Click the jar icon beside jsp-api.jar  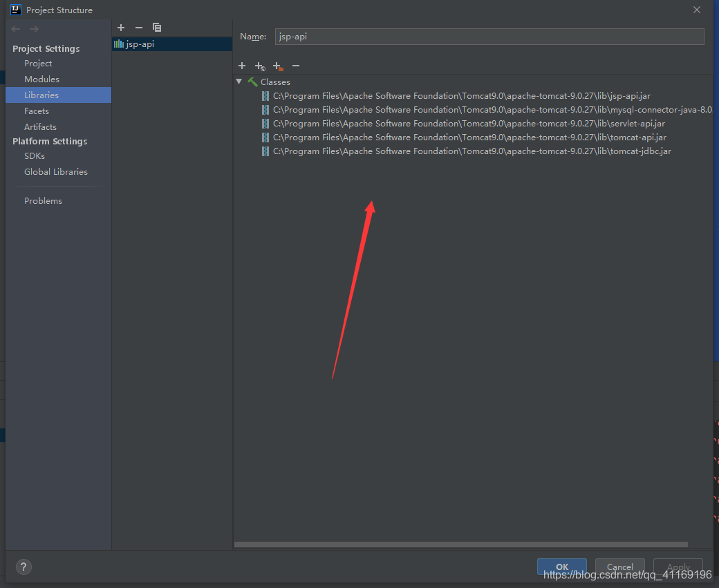[x=265, y=96]
